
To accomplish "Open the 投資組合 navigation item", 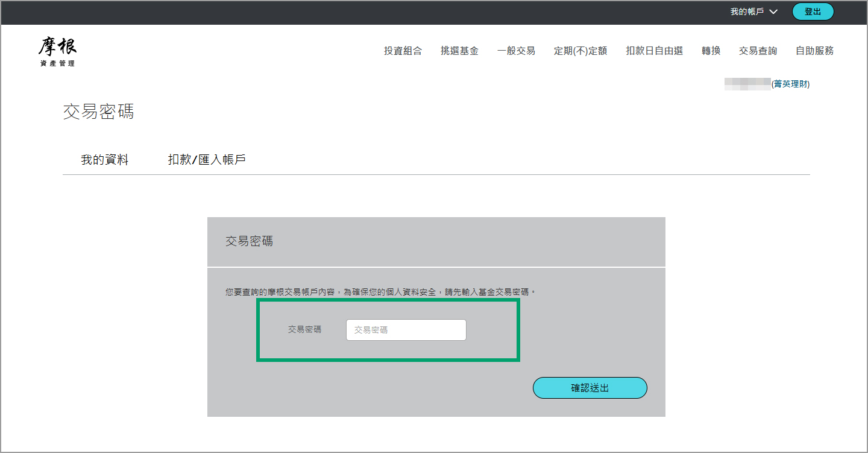I will [403, 51].
